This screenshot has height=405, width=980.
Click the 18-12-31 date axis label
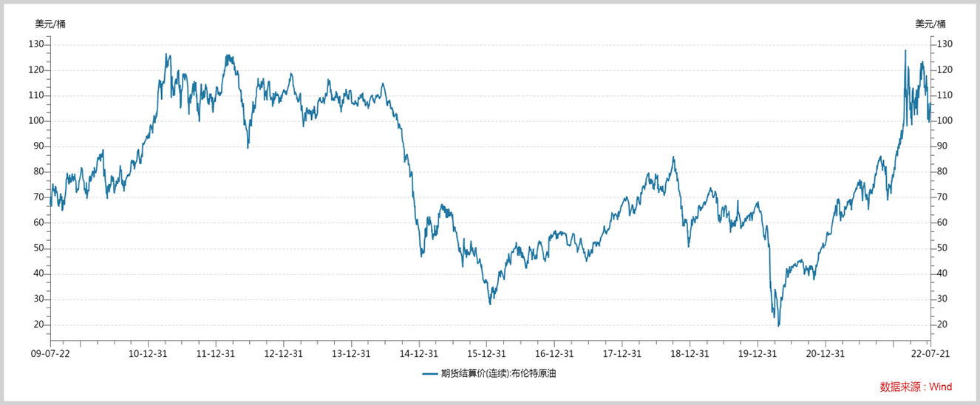[x=690, y=353]
